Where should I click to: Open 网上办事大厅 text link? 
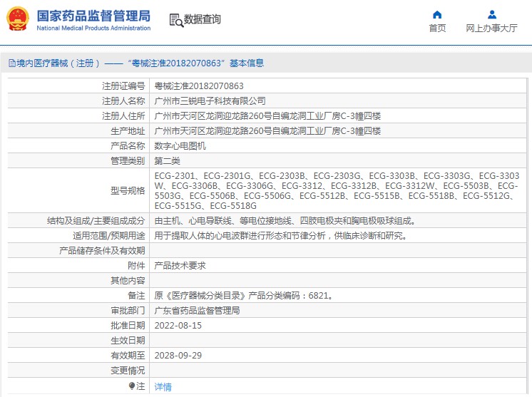(491, 28)
